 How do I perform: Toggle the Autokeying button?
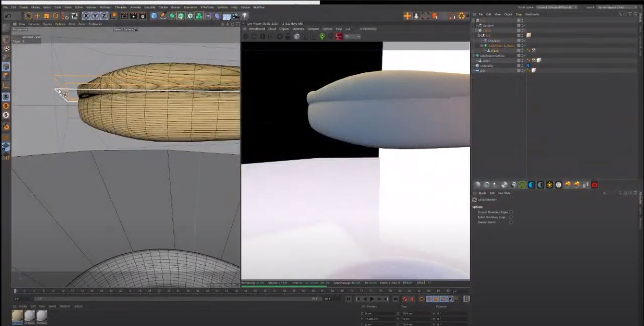click(x=412, y=299)
